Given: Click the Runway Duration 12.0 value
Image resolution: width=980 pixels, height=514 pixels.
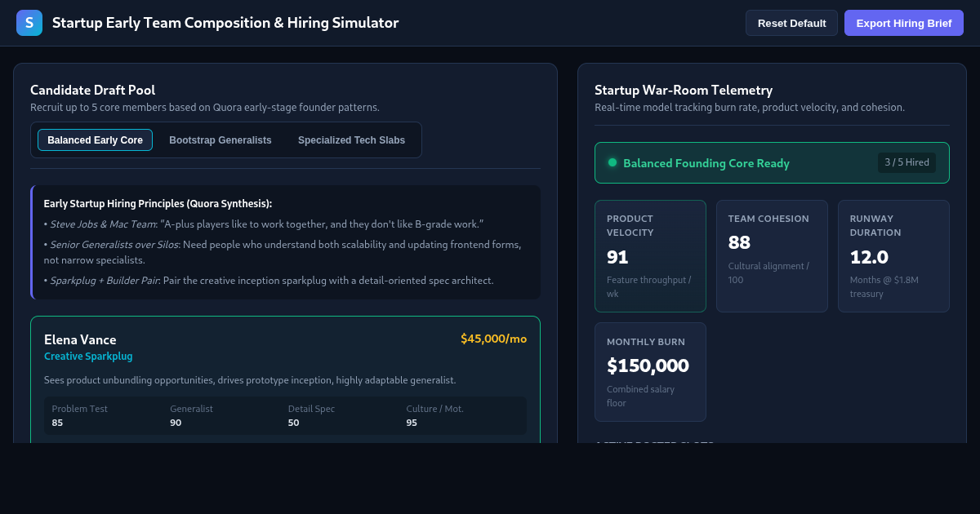Looking at the screenshot, I should [x=868, y=257].
